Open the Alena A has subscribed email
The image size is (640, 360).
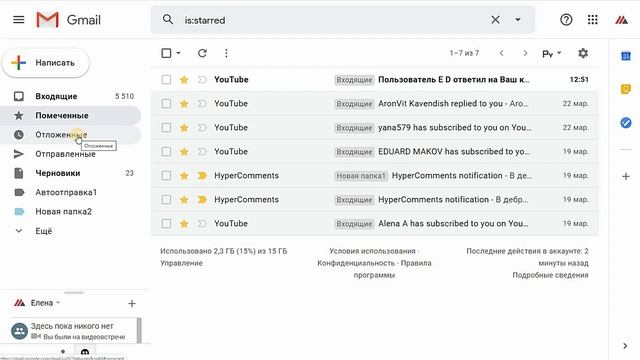453,224
